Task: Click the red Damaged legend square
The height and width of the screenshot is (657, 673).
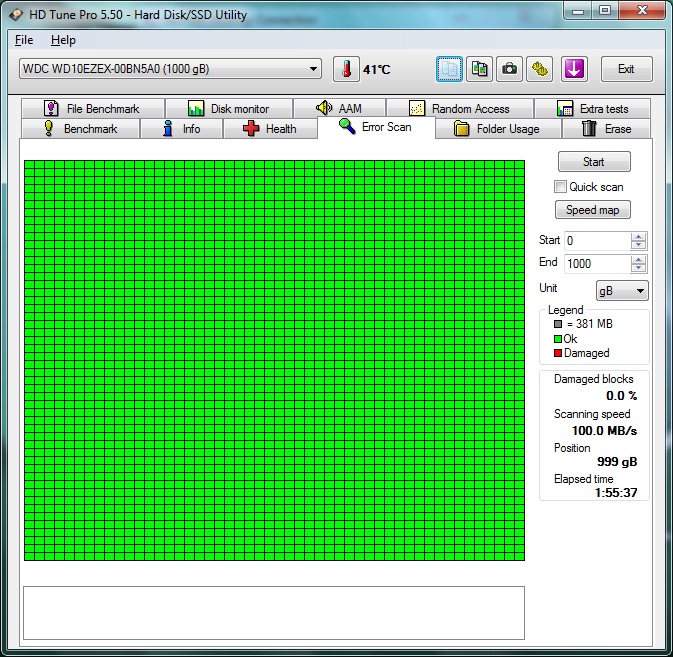Action: pos(558,353)
